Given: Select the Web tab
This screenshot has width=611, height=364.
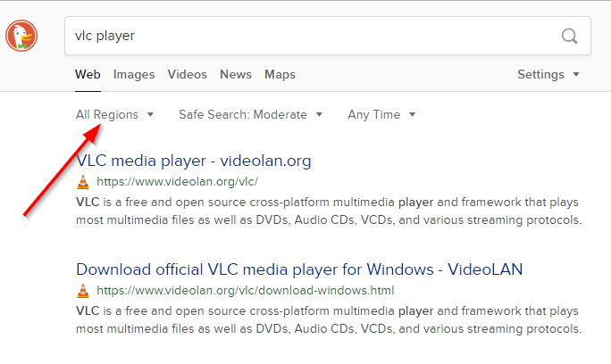Looking at the screenshot, I should 88,74.
